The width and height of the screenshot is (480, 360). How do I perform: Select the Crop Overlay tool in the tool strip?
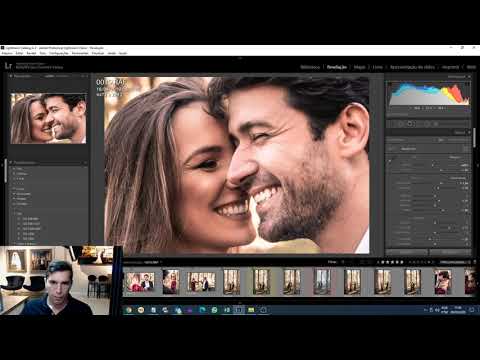401,124
